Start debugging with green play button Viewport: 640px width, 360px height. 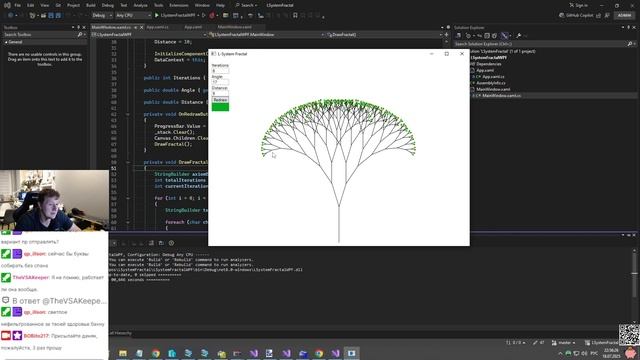click(x=157, y=15)
